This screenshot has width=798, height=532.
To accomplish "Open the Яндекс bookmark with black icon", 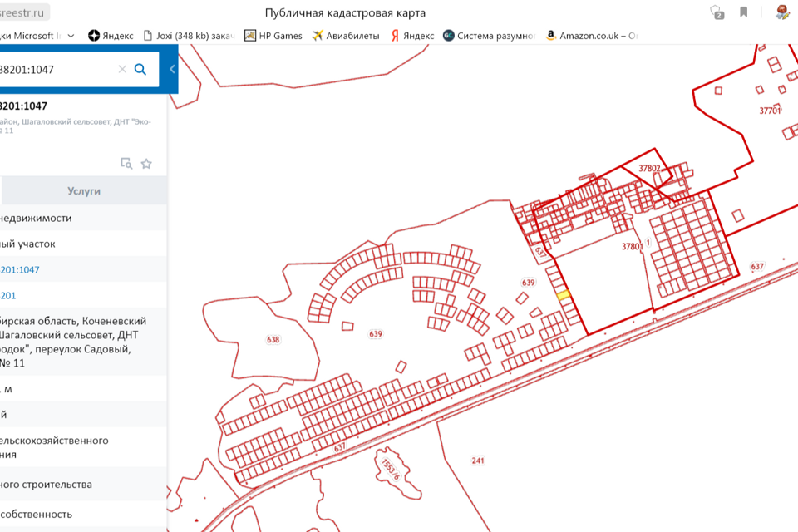I will point(111,36).
